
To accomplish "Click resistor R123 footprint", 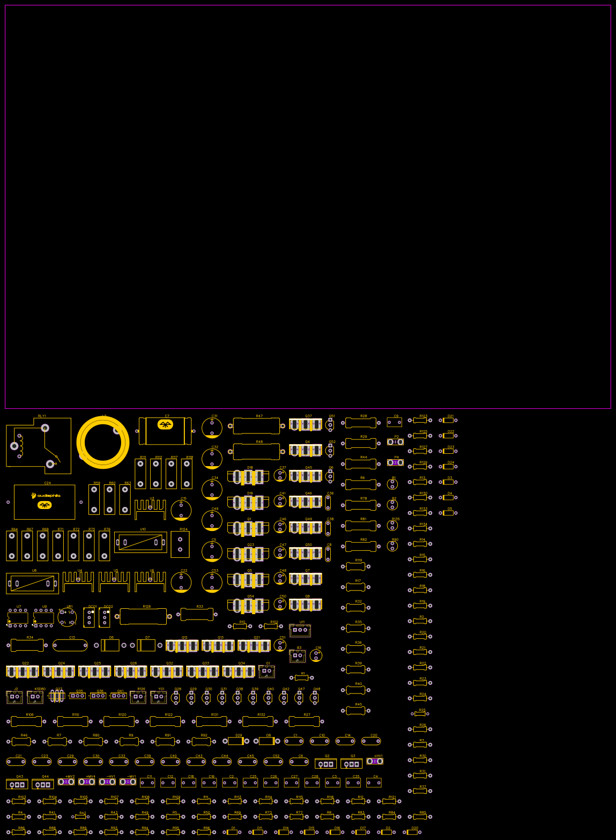I will (x=420, y=421).
